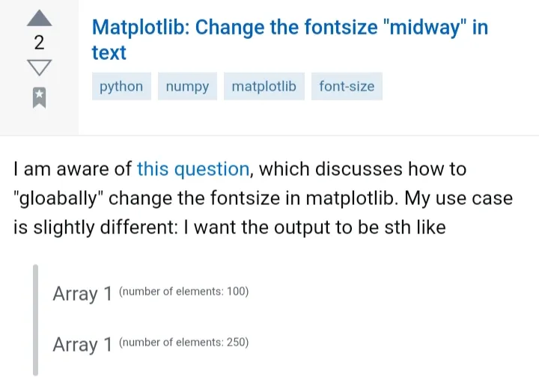Bookmark this question using the star icon

click(x=39, y=97)
